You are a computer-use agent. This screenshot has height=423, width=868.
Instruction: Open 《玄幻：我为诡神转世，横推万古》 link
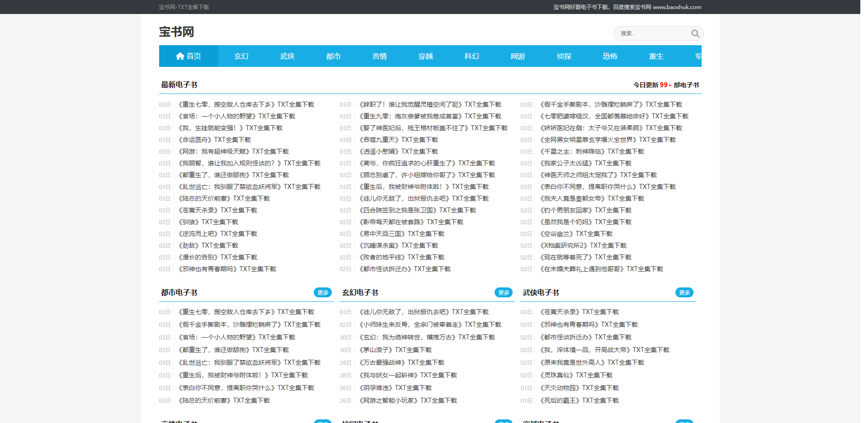[426, 337]
